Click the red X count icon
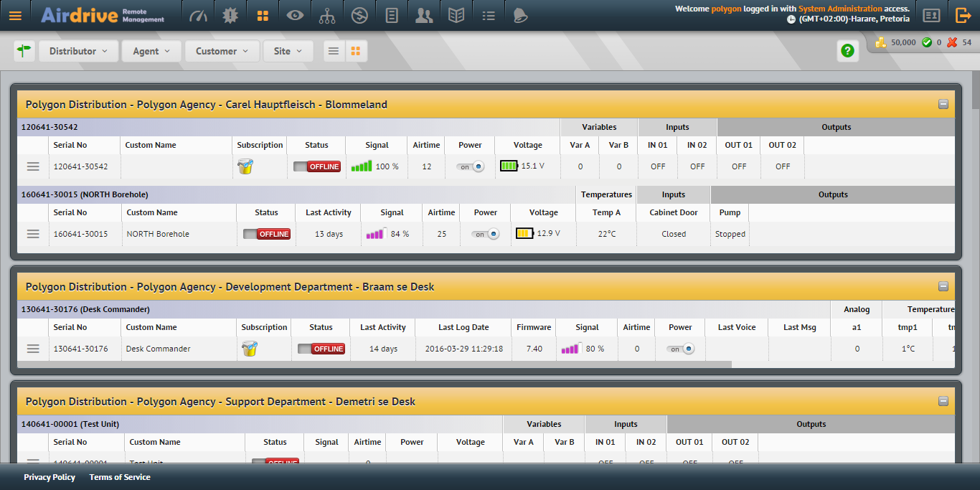 point(952,42)
